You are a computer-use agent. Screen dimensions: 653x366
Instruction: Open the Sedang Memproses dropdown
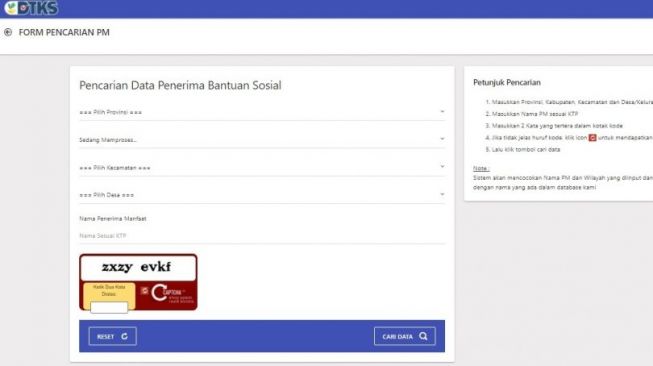[x=262, y=139]
